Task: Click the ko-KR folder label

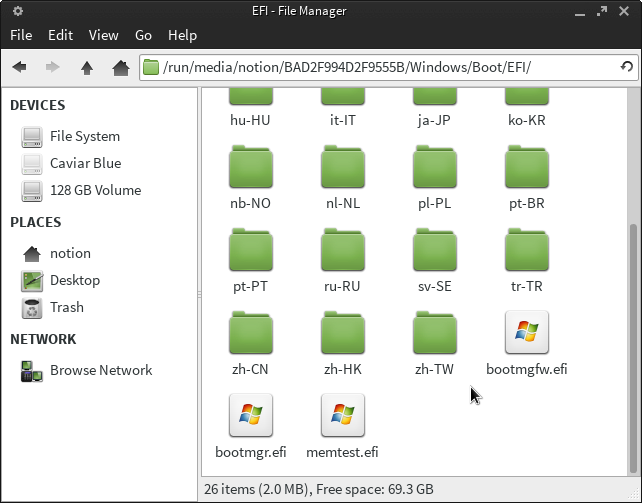Action: coord(527,120)
